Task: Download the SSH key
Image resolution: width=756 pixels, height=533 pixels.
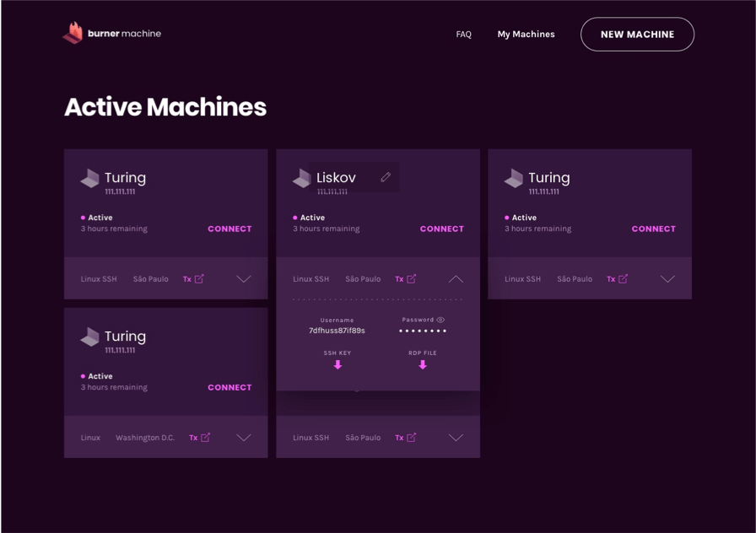Action: [337, 365]
